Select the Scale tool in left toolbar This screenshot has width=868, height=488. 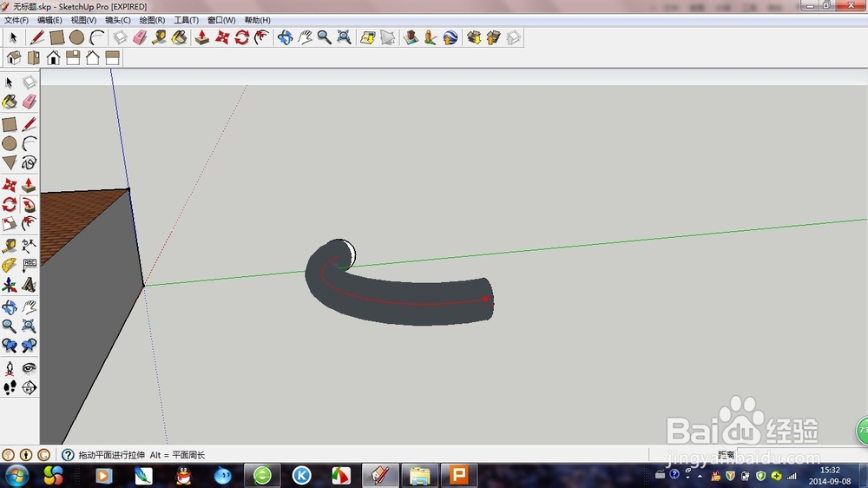[10, 224]
